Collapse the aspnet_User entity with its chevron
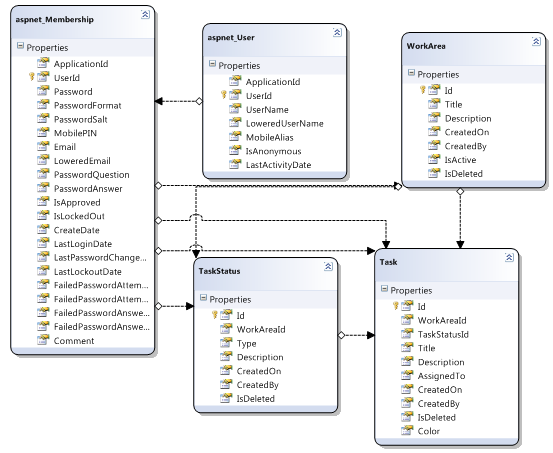 tap(337, 33)
